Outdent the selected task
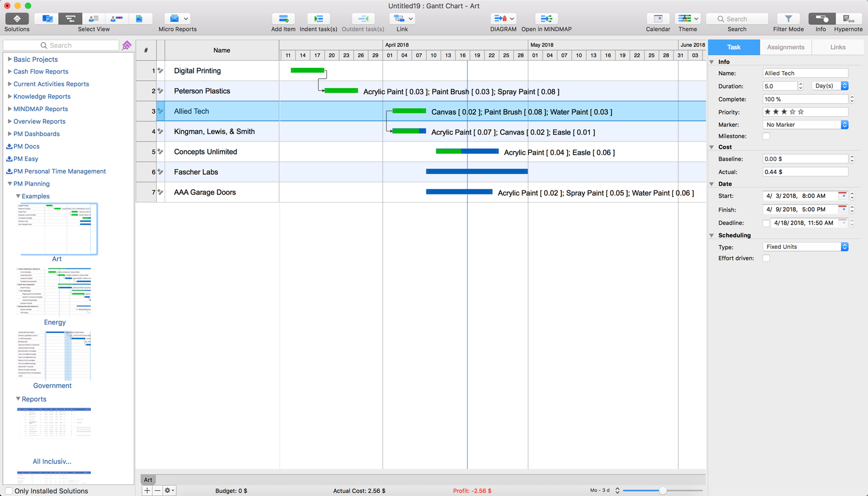The height and width of the screenshot is (496, 868). pyautogui.click(x=363, y=19)
